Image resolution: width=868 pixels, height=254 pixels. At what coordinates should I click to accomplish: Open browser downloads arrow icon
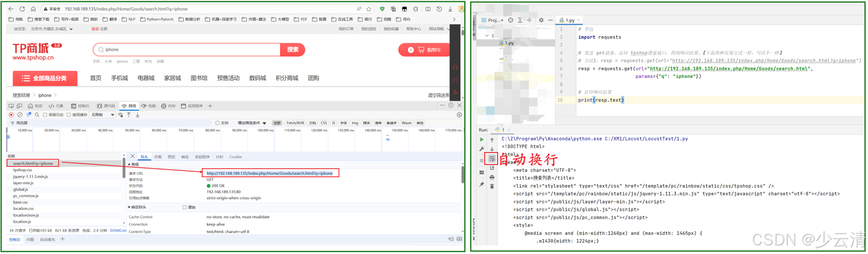(x=450, y=9)
